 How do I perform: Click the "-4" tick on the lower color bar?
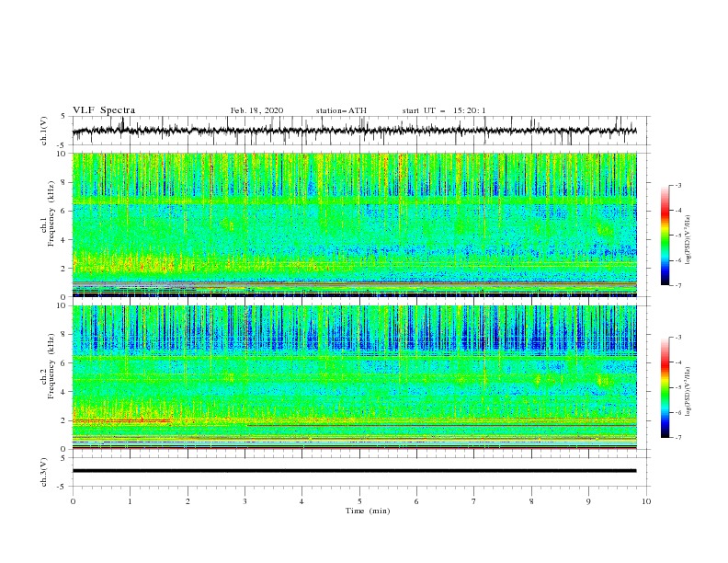click(x=678, y=362)
